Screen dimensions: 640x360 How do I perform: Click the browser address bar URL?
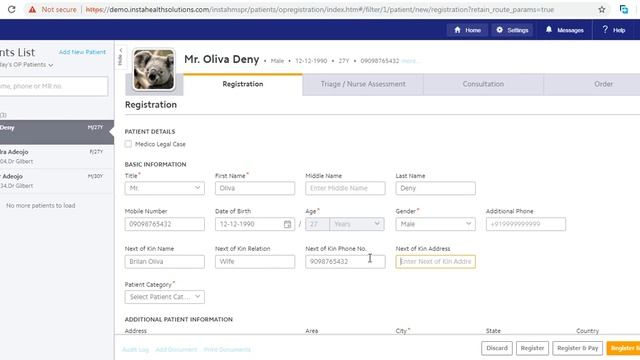click(x=320, y=9)
